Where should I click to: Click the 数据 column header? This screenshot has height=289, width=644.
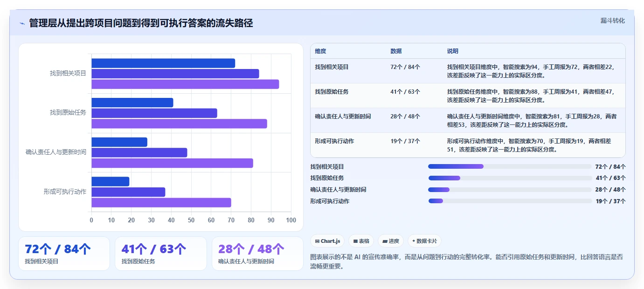396,51
